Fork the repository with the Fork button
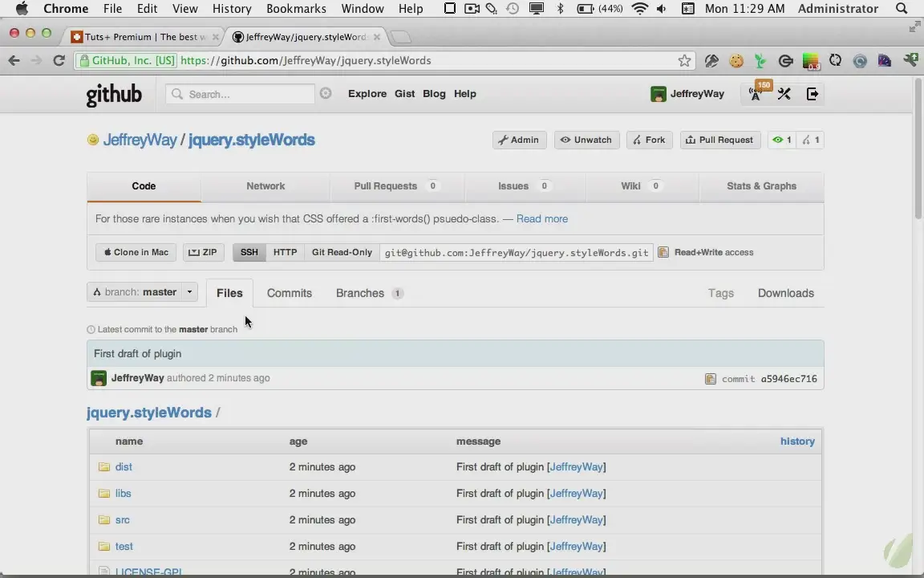The height and width of the screenshot is (578, 924). [x=650, y=140]
